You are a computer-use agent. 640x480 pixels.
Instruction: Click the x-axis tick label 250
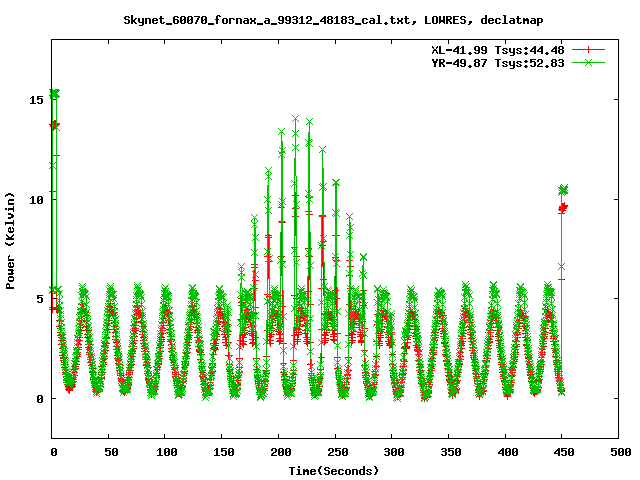click(x=337, y=452)
